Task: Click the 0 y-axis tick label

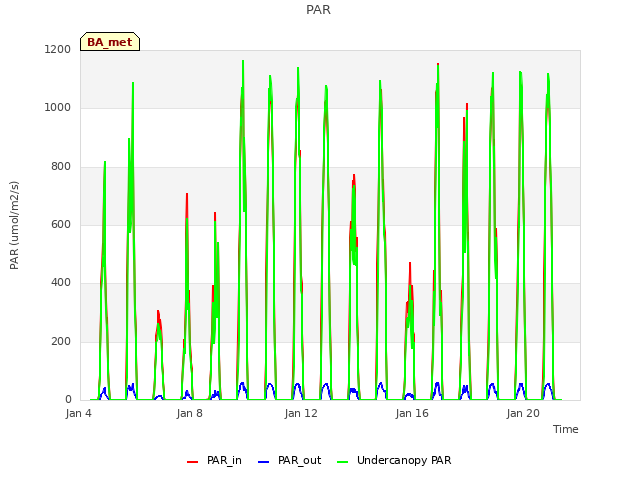Action: pos(68,400)
